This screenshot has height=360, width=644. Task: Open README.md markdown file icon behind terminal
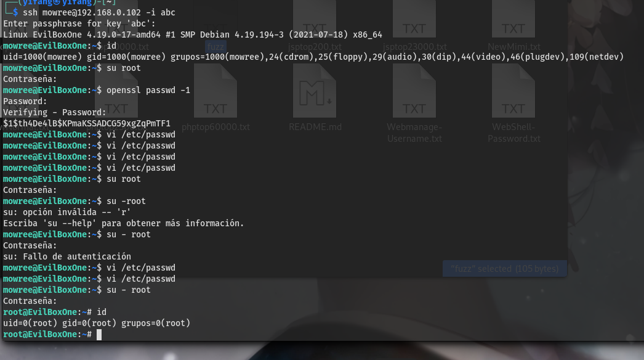point(315,91)
